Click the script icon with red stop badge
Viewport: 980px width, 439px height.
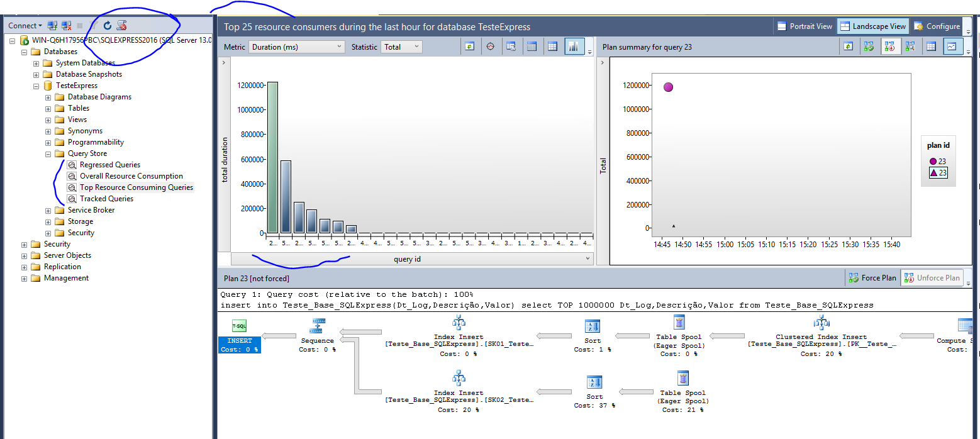(x=122, y=26)
